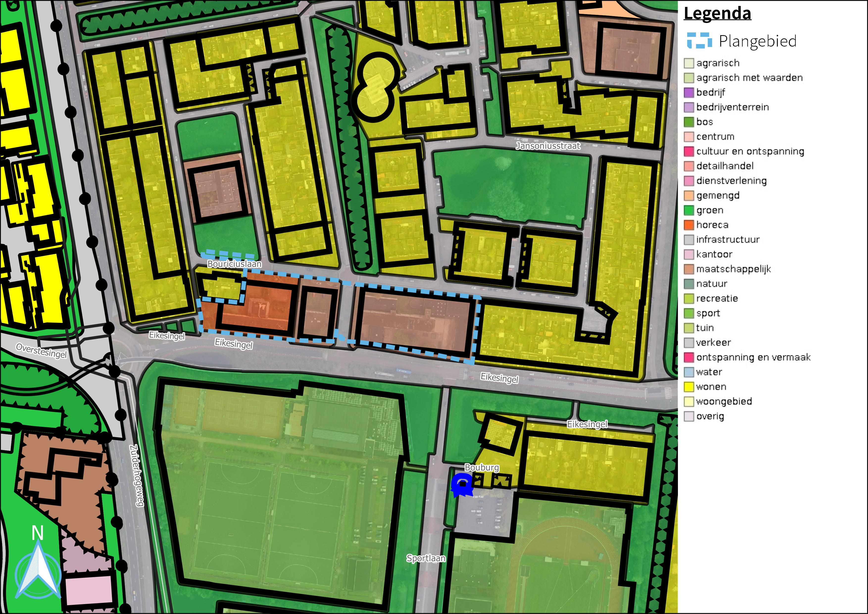Click the ontspanning en vermaak swatch
The width and height of the screenshot is (868, 614).
click(689, 357)
